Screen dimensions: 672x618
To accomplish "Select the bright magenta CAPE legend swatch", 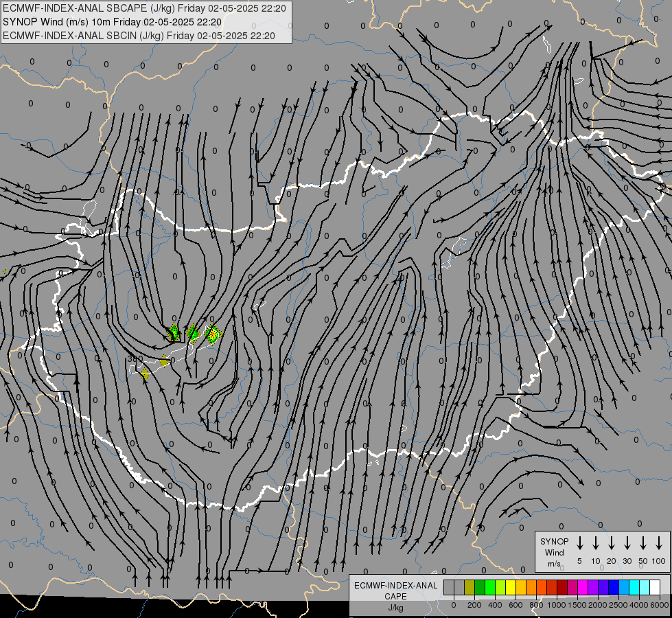I will (x=583, y=588).
